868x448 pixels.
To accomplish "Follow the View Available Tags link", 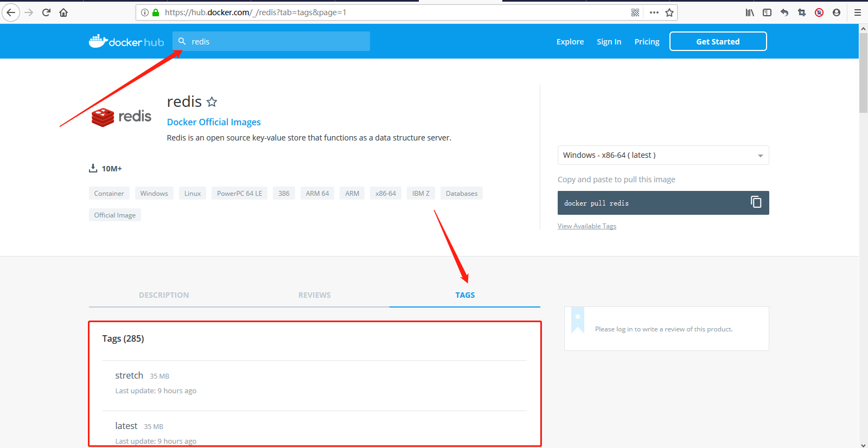I will [x=587, y=226].
